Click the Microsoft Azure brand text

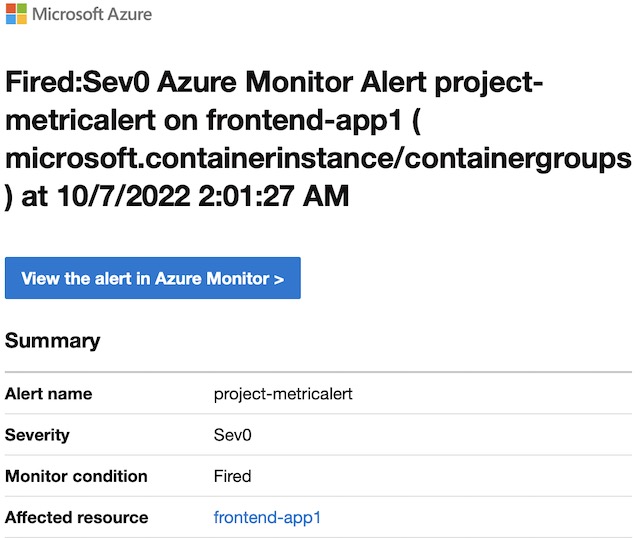(x=93, y=15)
